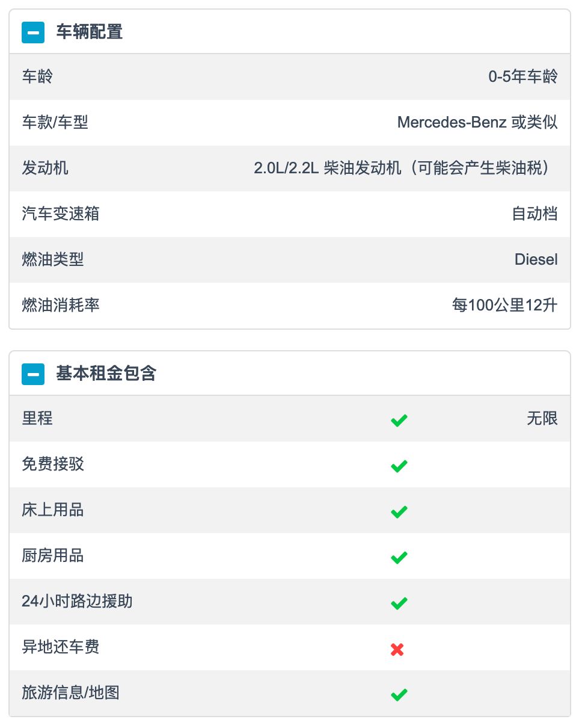
Task: Click the 每100公里12升 consumption value
Action: [x=504, y=305]
